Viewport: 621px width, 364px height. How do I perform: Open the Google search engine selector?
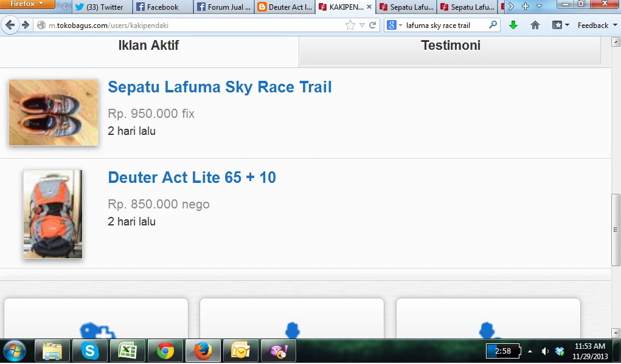click(394, 26)
